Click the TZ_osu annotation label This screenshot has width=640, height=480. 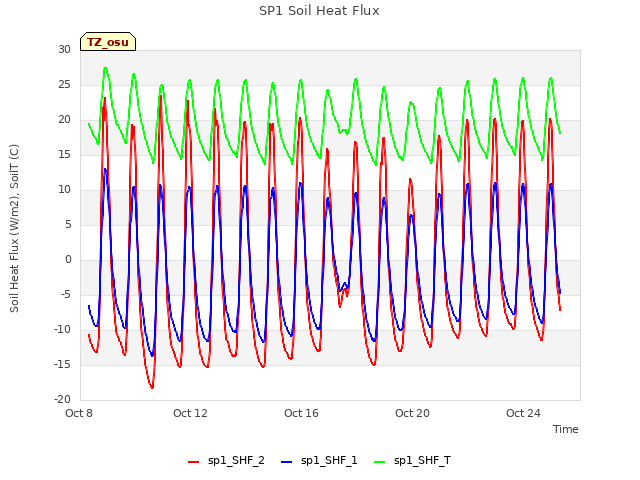[x=108, y=42]
